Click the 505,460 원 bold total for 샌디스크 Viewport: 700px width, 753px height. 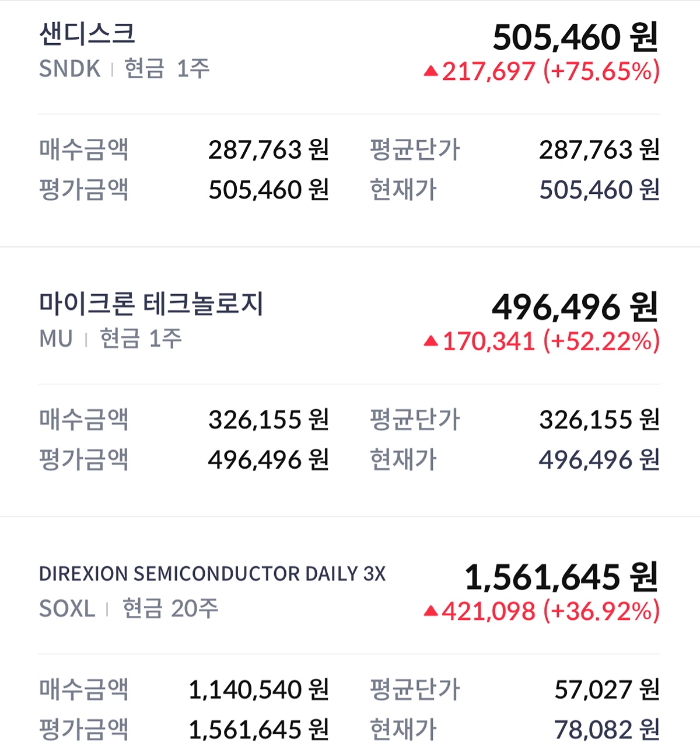[575, 37]
